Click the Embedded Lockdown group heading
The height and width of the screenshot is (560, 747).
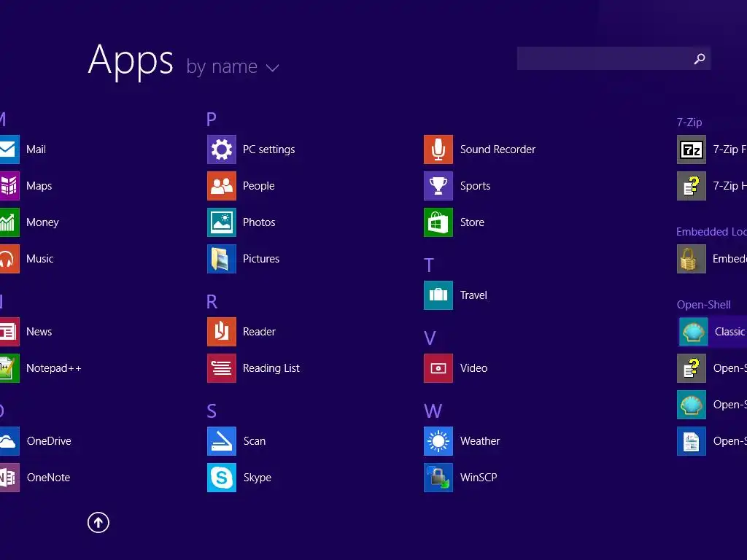pyautogui.click(x=711, y=232)
